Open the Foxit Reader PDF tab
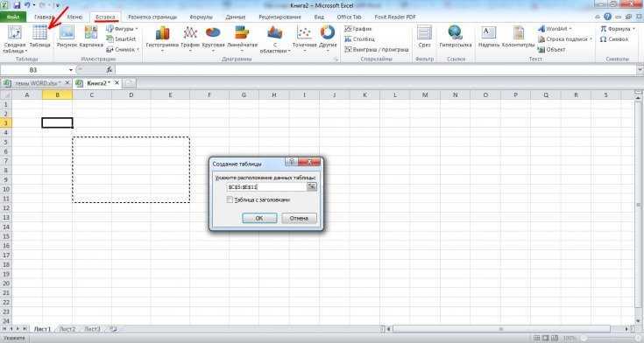Viewport: 644px width, 343px height. [395, 17]
